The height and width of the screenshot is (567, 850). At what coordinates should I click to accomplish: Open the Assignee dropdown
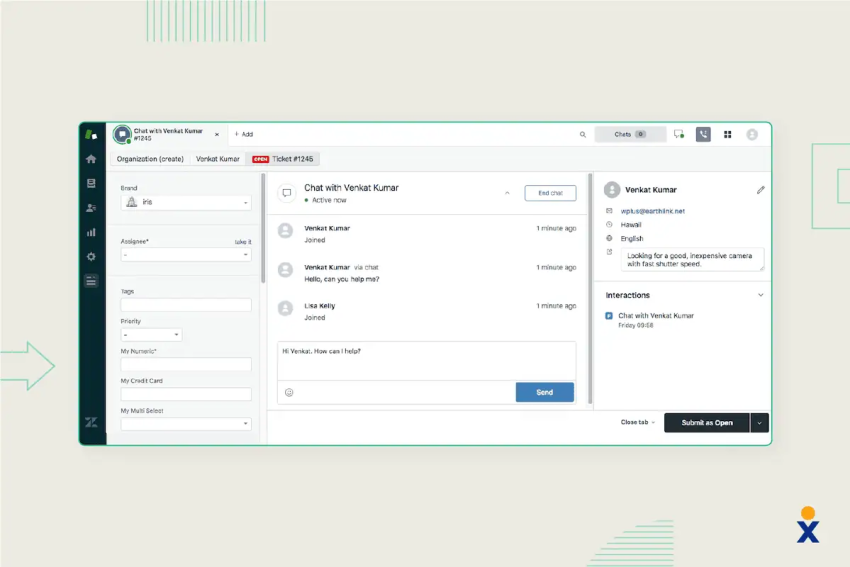coord(185,255)
